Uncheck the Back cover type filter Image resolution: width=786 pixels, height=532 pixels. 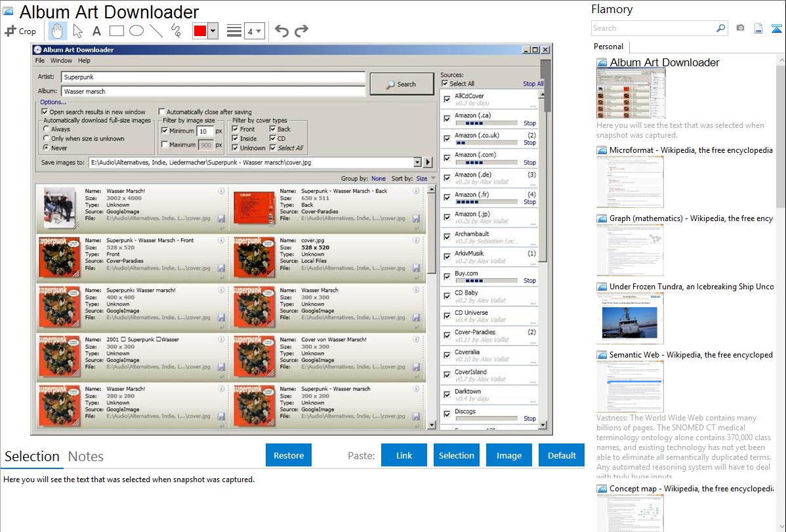(x=273, y=129)
